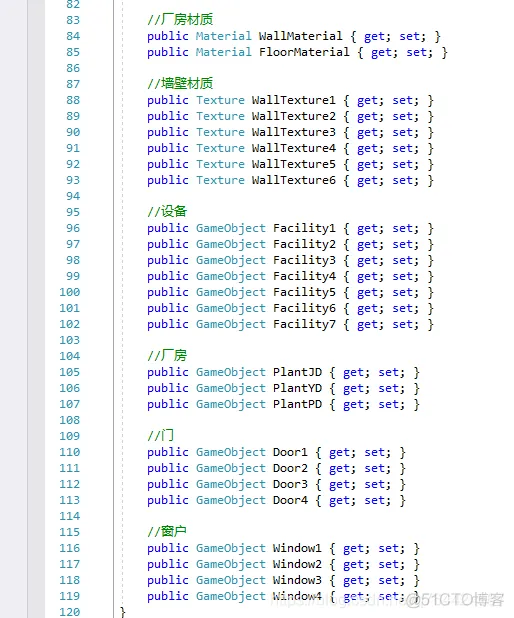
Task: Click the get accessor on the FloorMaterial line
Action: [x=381, y=53]
